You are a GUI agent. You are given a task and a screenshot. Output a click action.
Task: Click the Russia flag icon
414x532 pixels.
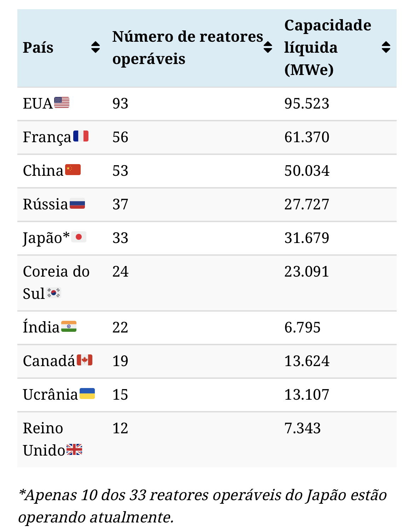77,203
